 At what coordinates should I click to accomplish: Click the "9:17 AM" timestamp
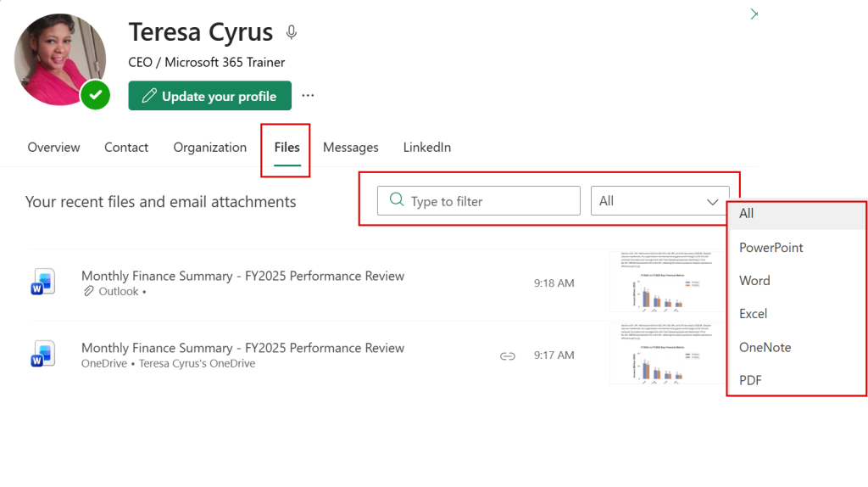coord(554,355)
